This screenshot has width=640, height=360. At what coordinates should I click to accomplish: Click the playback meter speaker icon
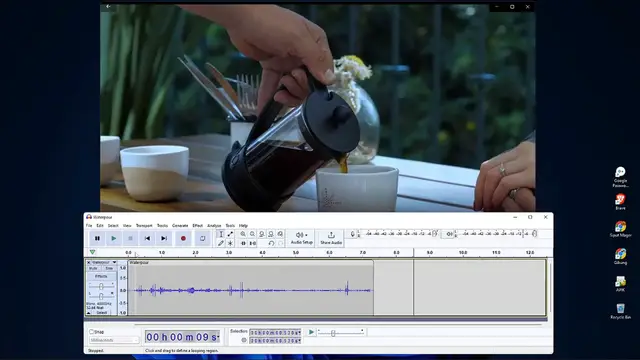(x=449, y=234)
